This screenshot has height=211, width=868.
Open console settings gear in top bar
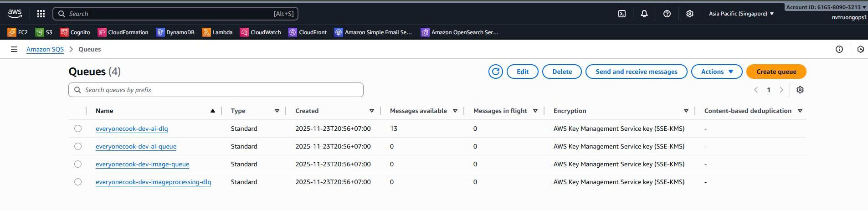coord(690,14)
